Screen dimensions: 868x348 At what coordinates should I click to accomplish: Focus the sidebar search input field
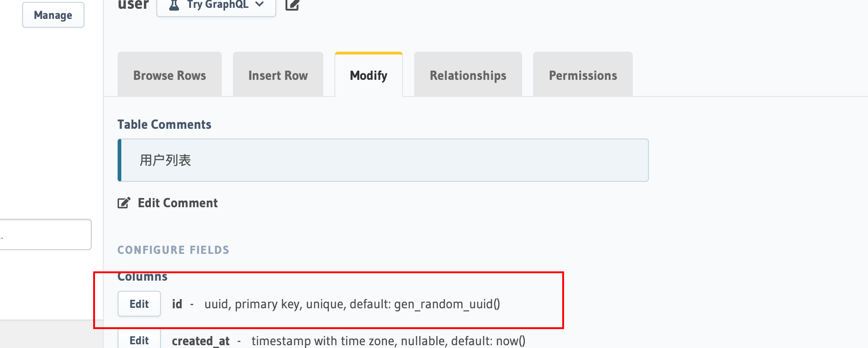pos(45,234)
